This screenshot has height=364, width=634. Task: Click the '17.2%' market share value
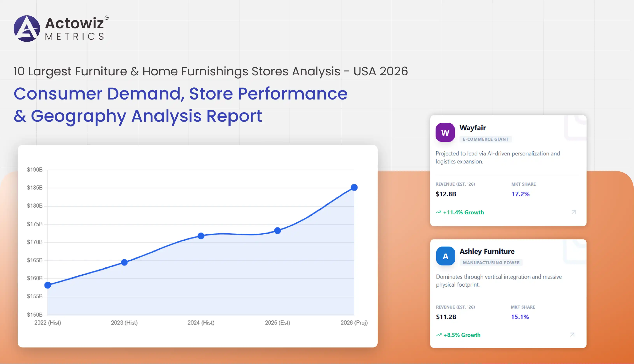click(x=520, y=194)
